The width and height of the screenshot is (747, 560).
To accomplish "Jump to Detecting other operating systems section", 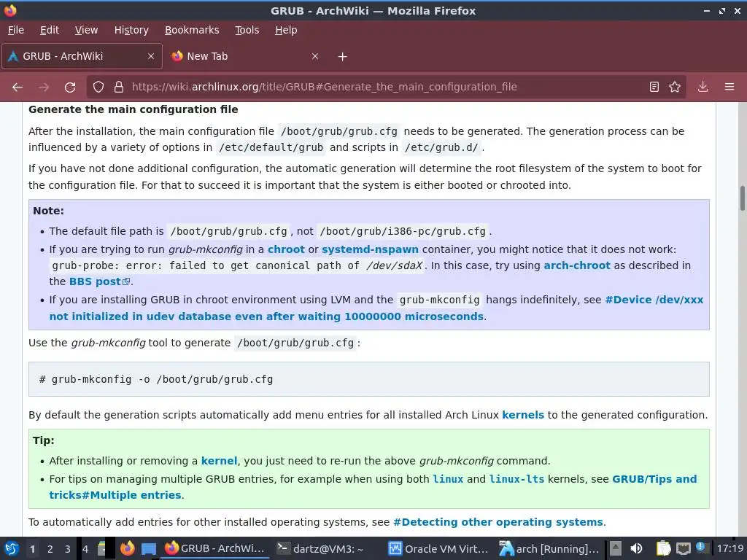I will [x=498, y=522].
